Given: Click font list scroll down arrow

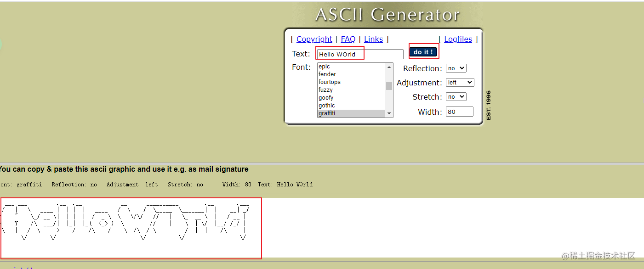Looking at the screenshot, I should pyautogui.click(x=389, y=113).
